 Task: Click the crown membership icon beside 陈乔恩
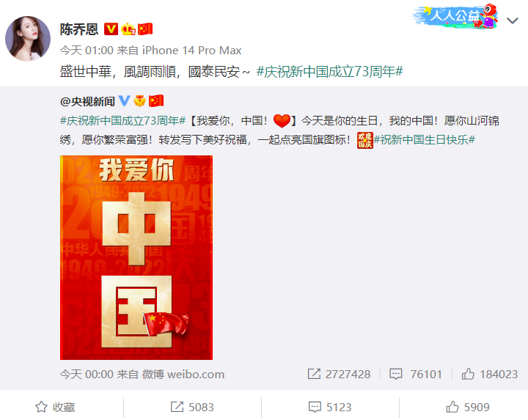tap(128, 29)
